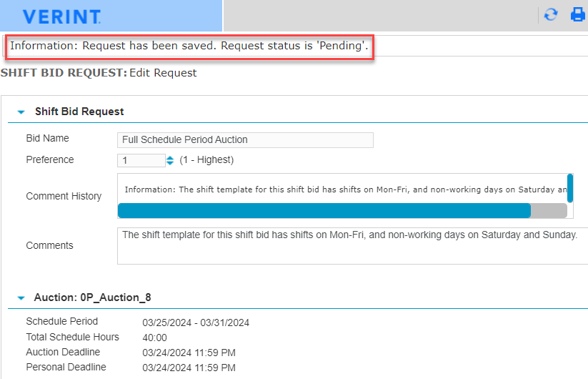
Task: Click the Comment History text area
Action: (343, 189)
